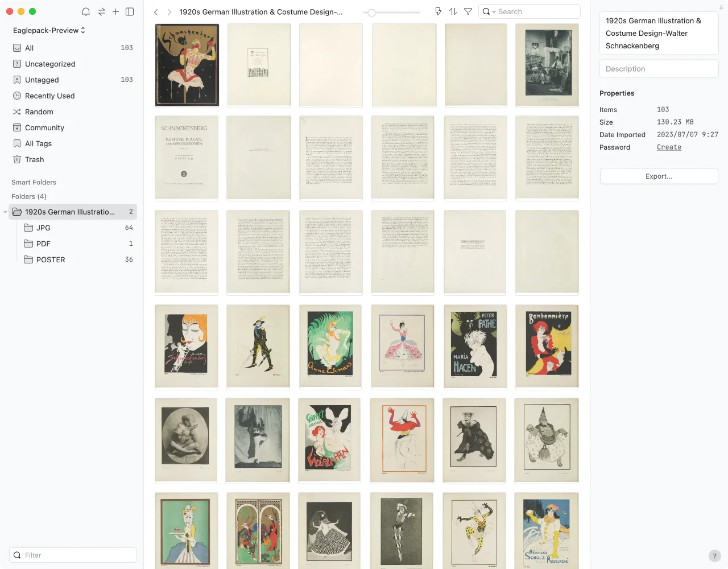The height and width of the screenshot is (569, 728).
Task: Open the Community section
Action: 73,127
